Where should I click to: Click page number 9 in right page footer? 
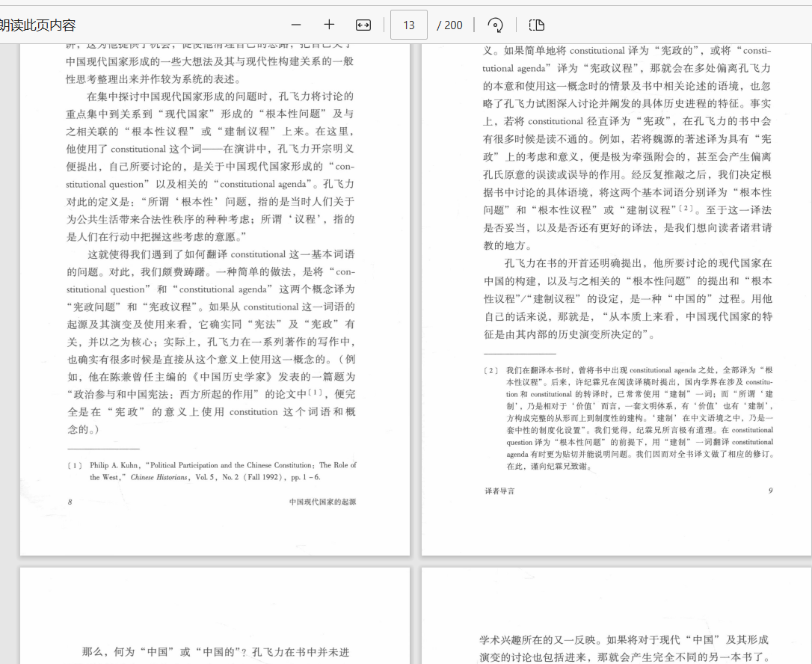[770, 491]
